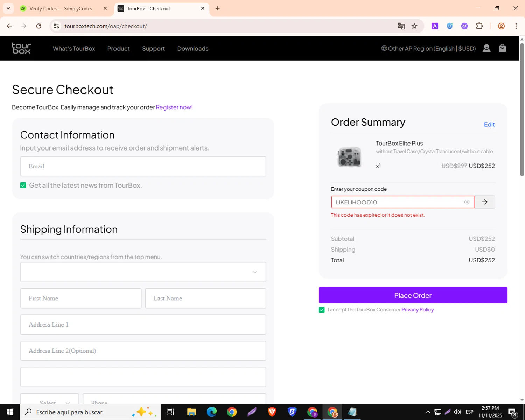Click Register now link
This screenshot has height=420, width=525.
174,107
